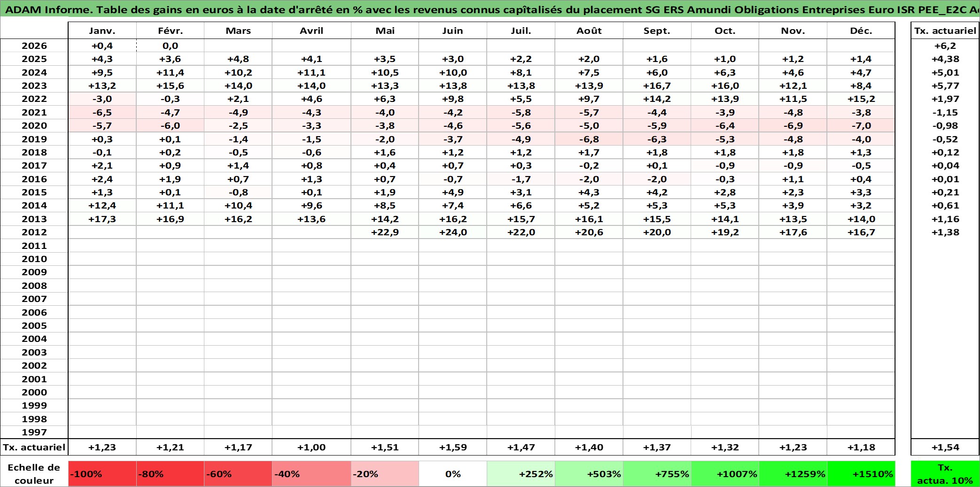Click the 'Tx. actuariel' bottom row label
980x487 pixels.
(34, 447)
